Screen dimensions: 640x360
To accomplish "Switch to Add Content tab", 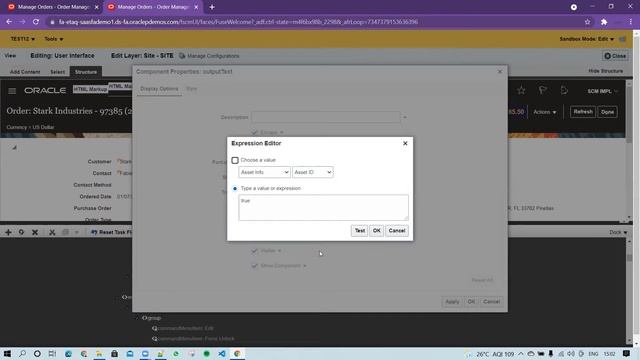I will pyautogui.click(x=25, y=72).
